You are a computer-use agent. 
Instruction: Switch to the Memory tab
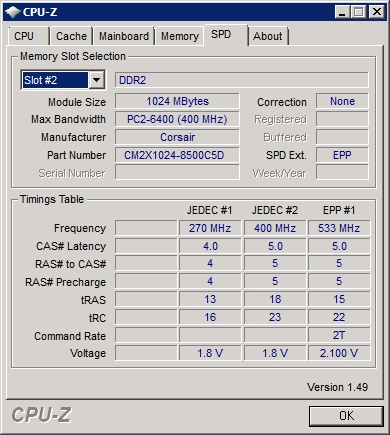[180, 36]
